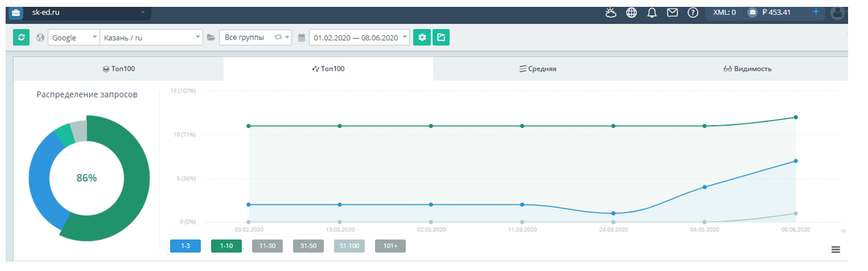
Task: Click the 86% value in the donut center
Action: pos(86,178)
